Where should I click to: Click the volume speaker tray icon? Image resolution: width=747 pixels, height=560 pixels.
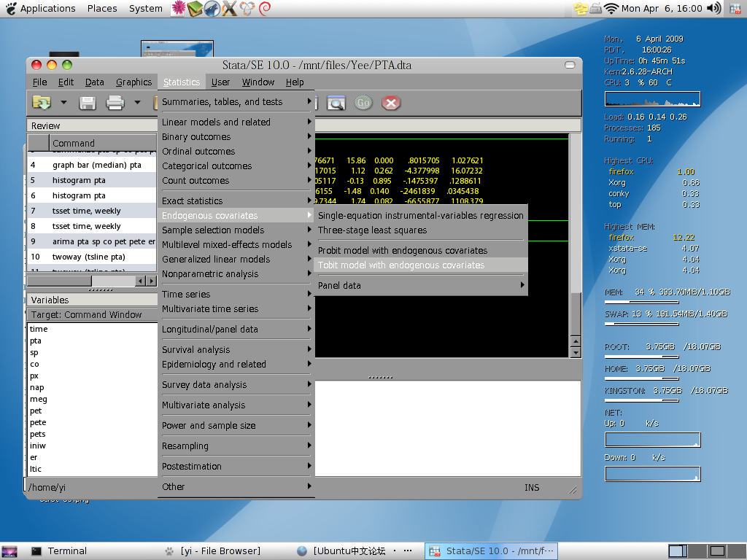coord(713,8)
